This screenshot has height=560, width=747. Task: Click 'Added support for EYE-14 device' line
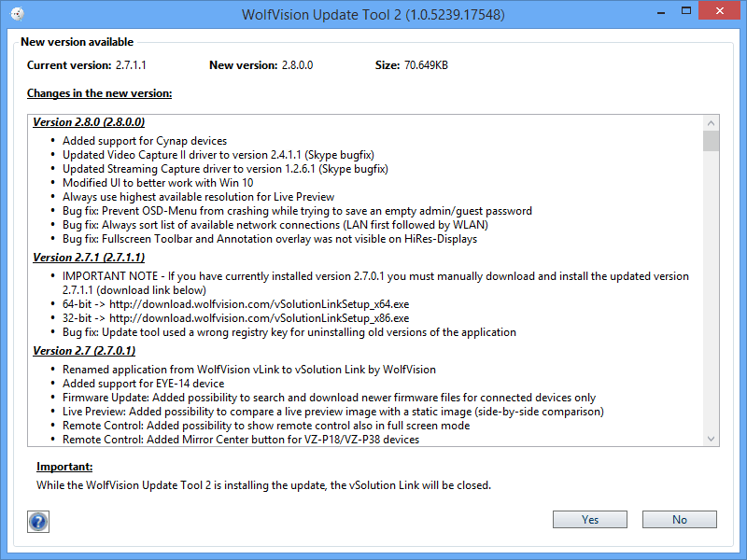[143, 384]
